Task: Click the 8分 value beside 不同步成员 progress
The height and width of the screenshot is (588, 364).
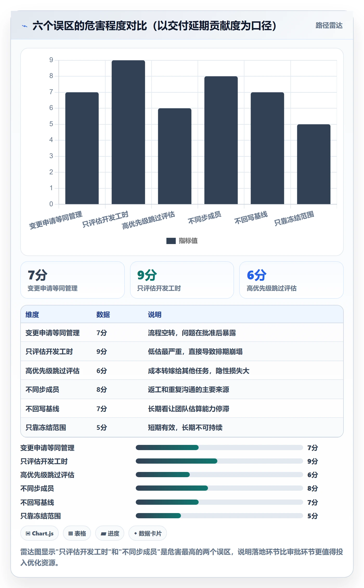Action: tap(313, 488)
